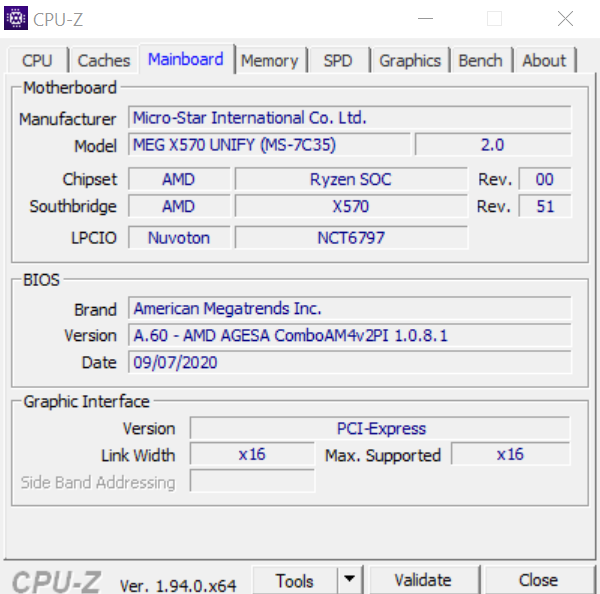Close the window with the X button

pos(565,18)
